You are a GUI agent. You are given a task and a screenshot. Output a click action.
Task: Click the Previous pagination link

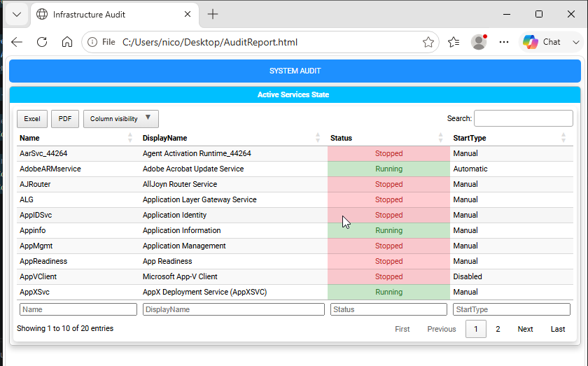click(442, 329)
